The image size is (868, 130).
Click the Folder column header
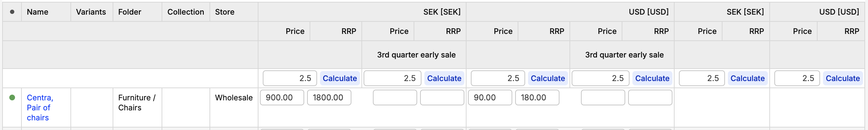tap(130, 12)
